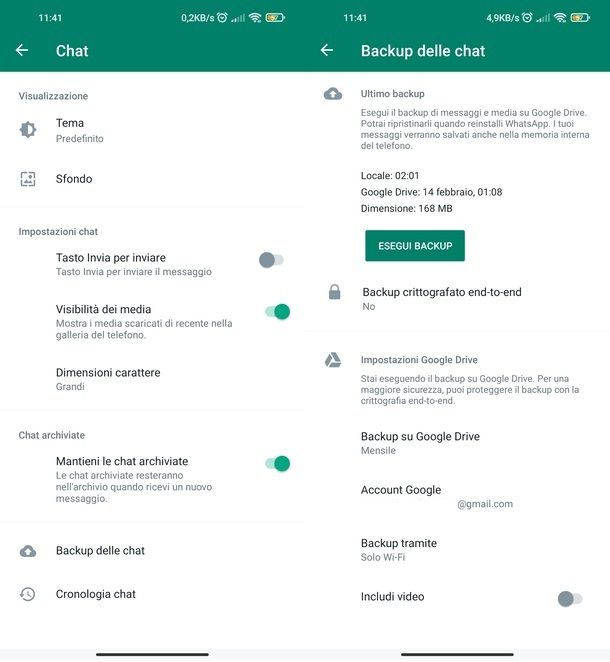Image resolution: width=610 pixels, height=662 pixels.
Task: Turn off Mantieni le chat archiviate switch
Action: coord(278,464)
